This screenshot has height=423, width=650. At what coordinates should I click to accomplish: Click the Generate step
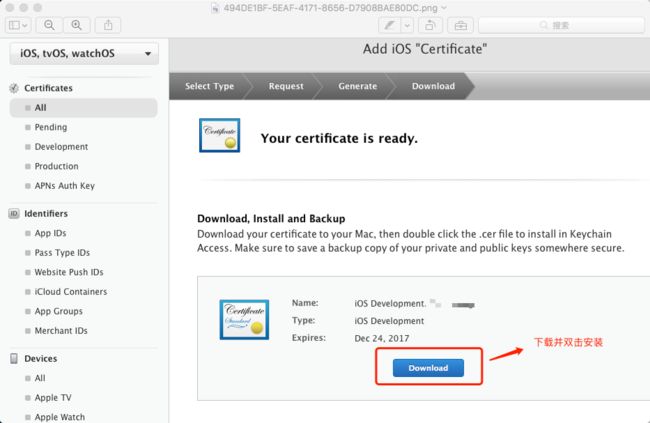click(x=357, y=86)
